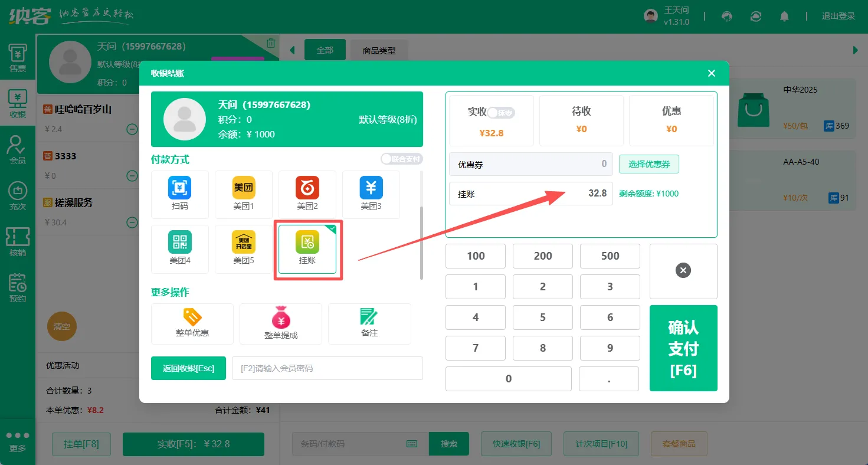Image resolution: width=868 pixels, height=465 pixels.
Task: Open the 会员 member sidebar section
Action: [18, 150]
